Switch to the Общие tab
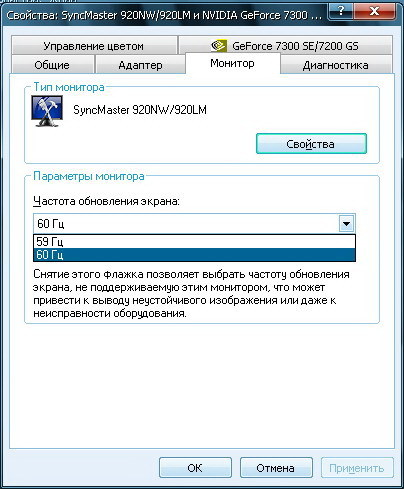Viewport: 404px width, 489px height. click(52, 65)
